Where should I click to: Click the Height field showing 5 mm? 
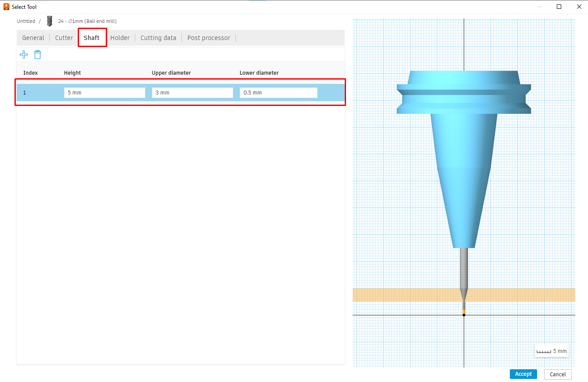pos(105,92)
